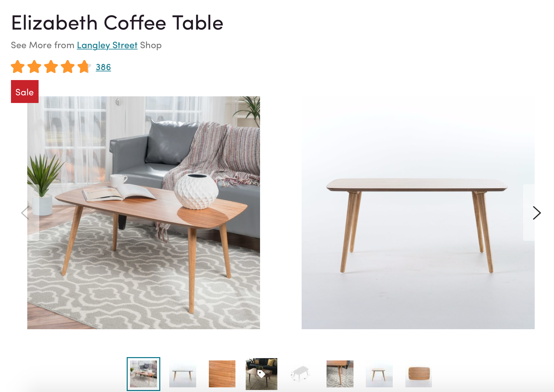This screenshot has height=392, width=554.
Task: Open the Langley Street shop link
Action: click(x=107, y=45)
